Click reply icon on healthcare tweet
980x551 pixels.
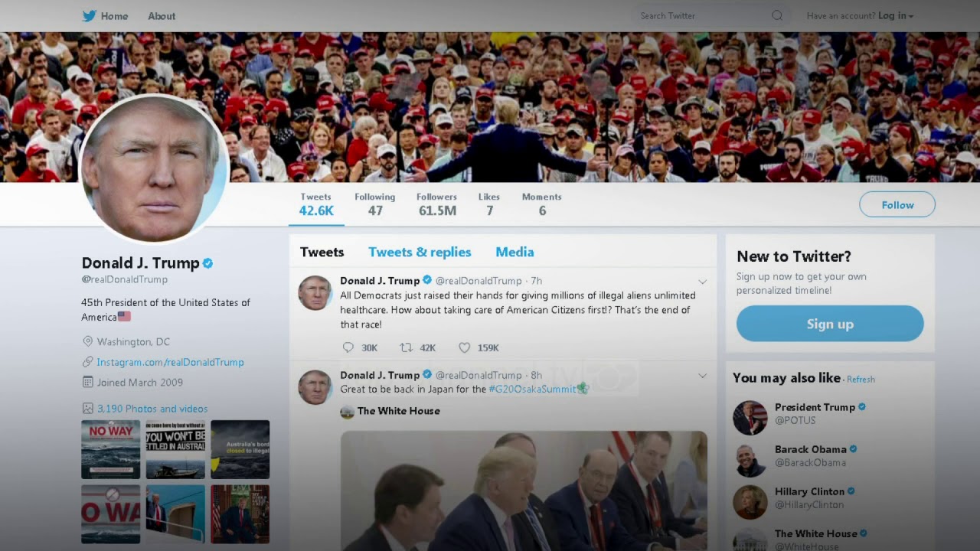pos(348,347)
